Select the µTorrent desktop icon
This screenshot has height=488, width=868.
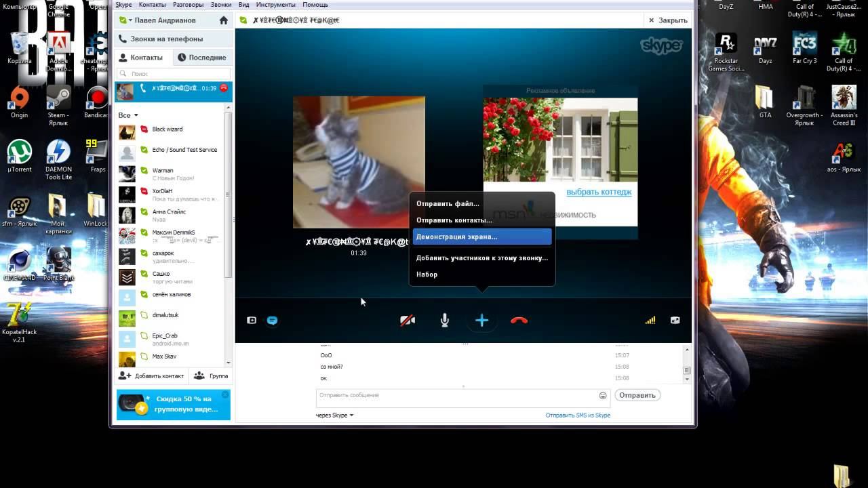pyautogui.click(x=20, y=156)
